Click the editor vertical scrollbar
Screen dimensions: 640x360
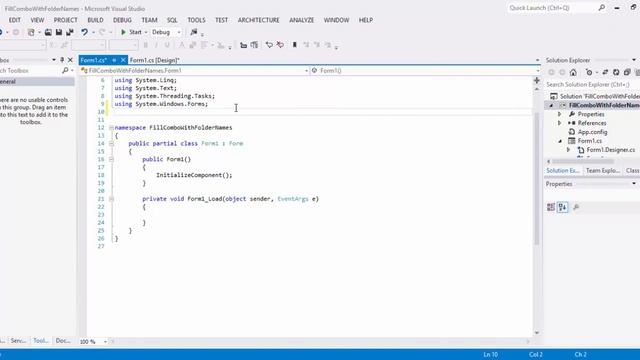click(x=537, y=178)
